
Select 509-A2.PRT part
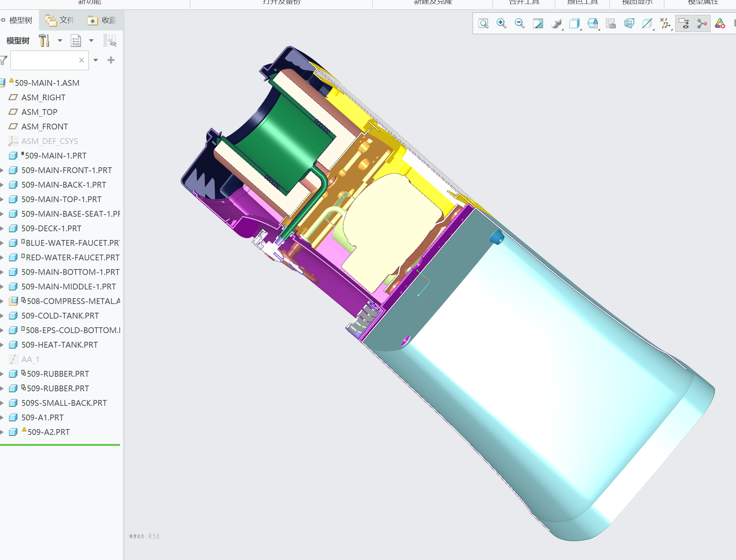49,432
